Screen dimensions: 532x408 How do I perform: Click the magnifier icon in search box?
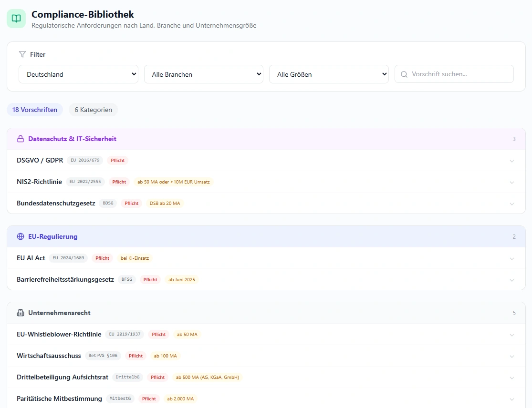[404, 74]
